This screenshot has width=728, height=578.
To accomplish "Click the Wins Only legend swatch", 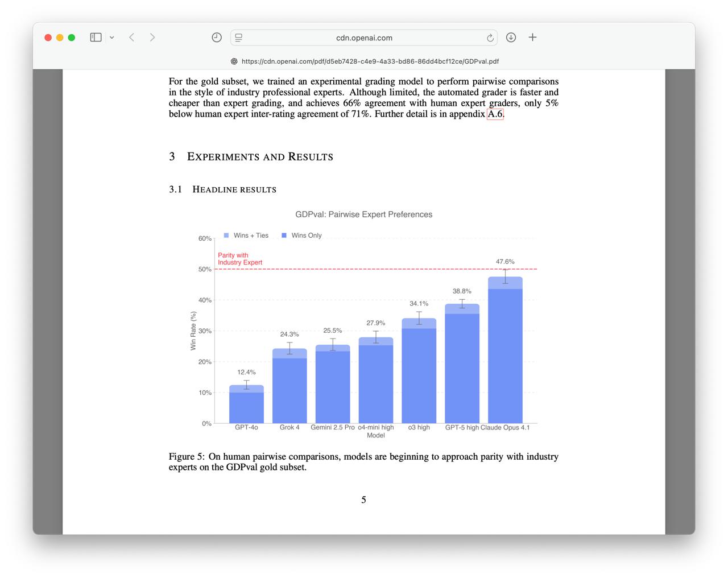I will pyautogui.click(x=284, y=236).
